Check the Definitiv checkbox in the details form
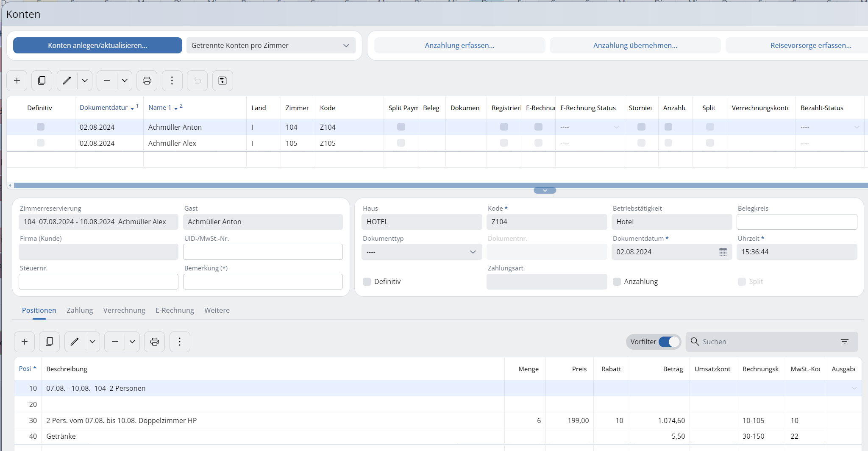The image size is (868, 451). pos(367,281)
